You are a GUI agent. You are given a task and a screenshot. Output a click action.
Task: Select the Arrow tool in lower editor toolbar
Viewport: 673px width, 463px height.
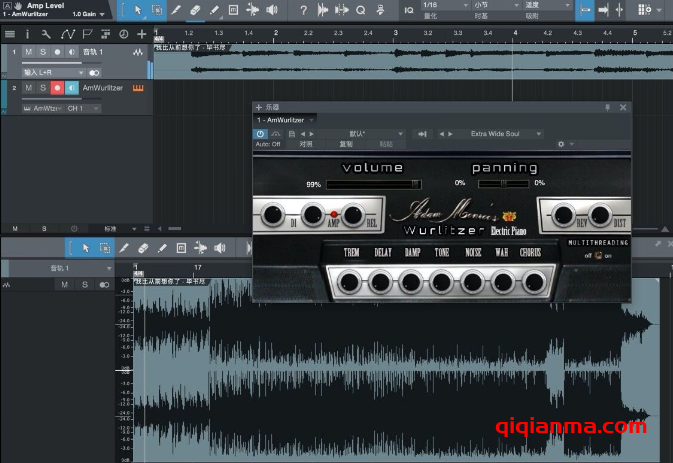[85, 247]
